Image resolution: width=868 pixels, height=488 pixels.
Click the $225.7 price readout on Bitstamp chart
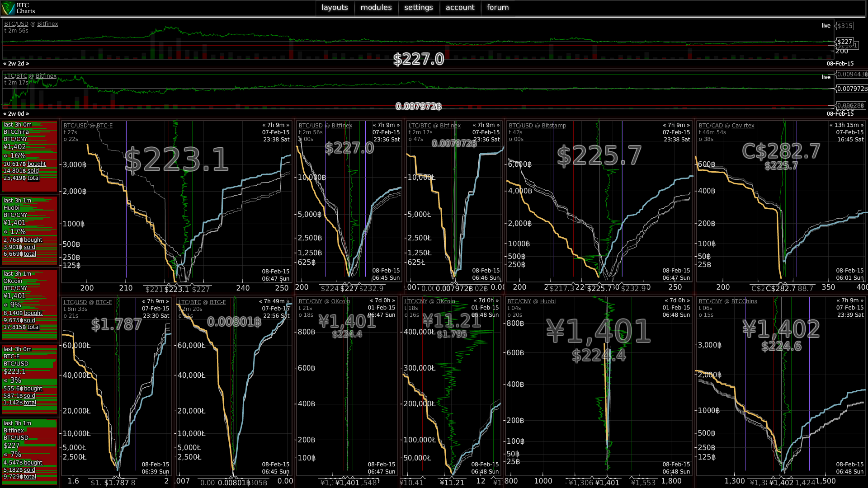click(x=599, y=156)
